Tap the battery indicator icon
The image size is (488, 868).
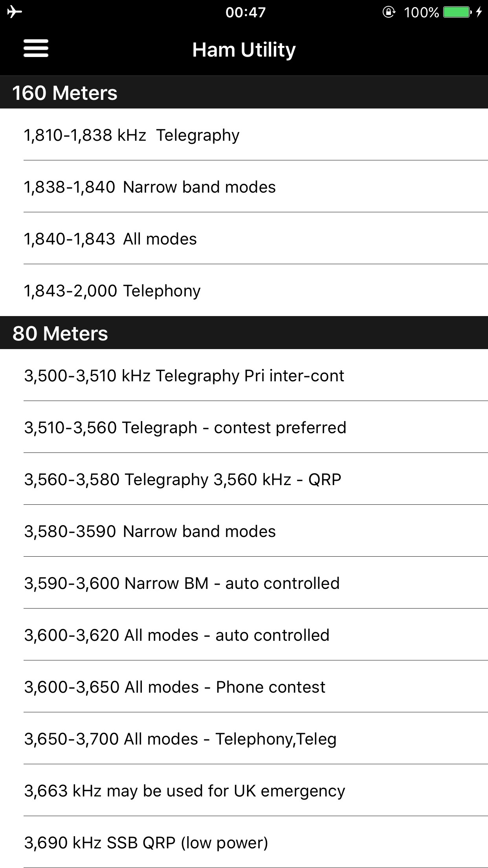click(456, 12)
